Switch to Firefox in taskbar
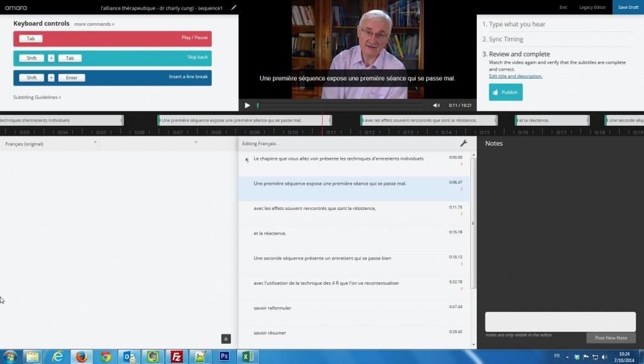The image size is (644, 364). [81, 356]
